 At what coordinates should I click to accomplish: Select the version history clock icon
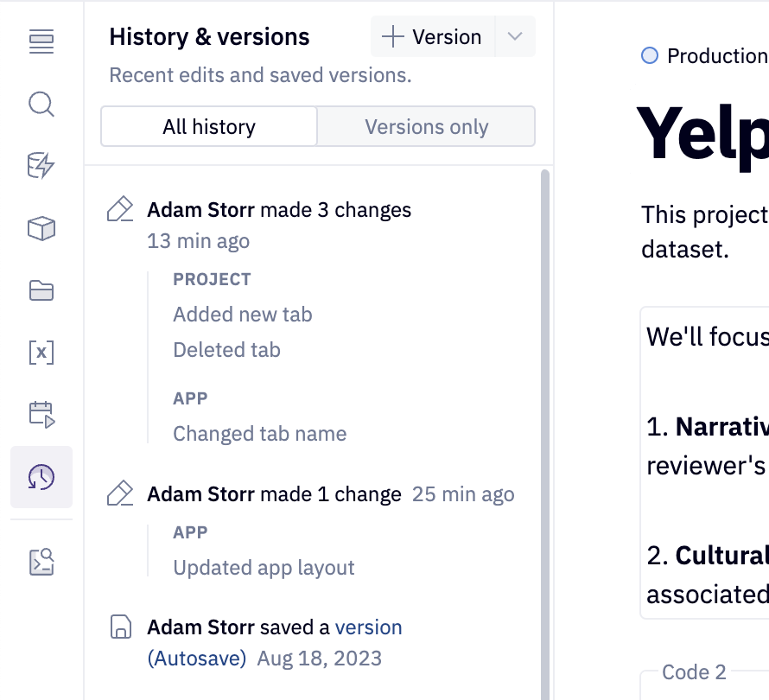[41, 477]
